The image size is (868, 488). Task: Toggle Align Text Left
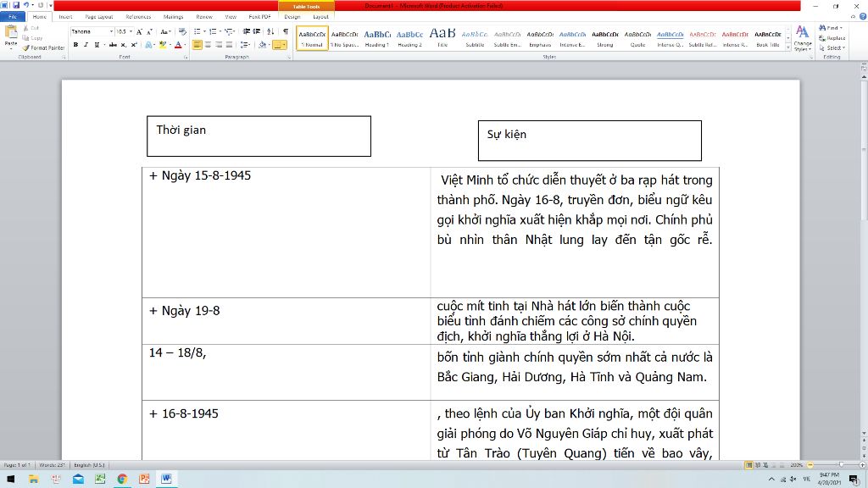(x=197, y=45)
